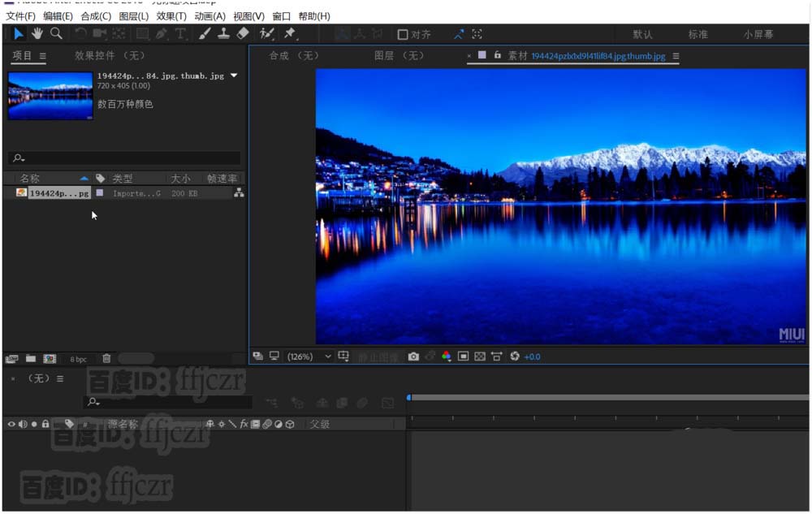Click the Primary Viewer monitor icon
812x514 pixels.
pyautogui.click(x=274, y=356)
